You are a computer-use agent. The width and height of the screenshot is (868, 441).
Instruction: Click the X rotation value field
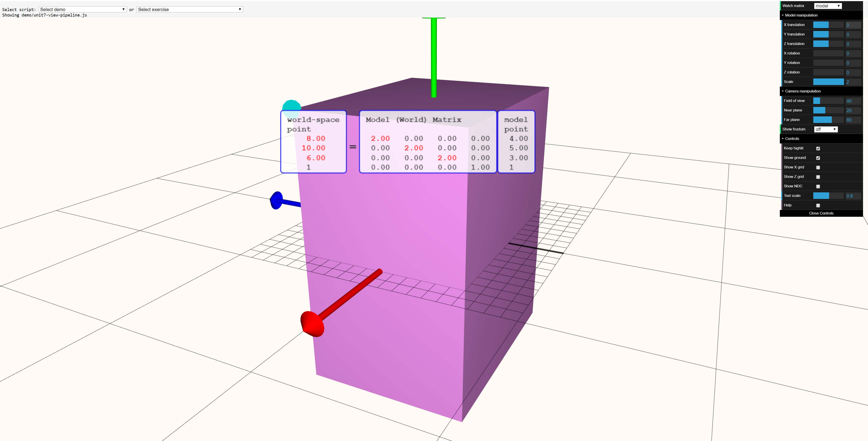pos(853,53)
